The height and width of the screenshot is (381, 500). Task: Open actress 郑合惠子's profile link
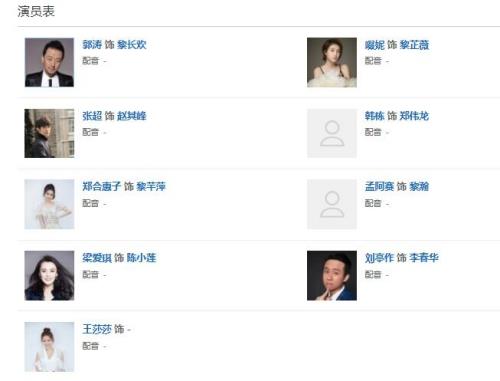pyautogui.click(x=101, y=186)
